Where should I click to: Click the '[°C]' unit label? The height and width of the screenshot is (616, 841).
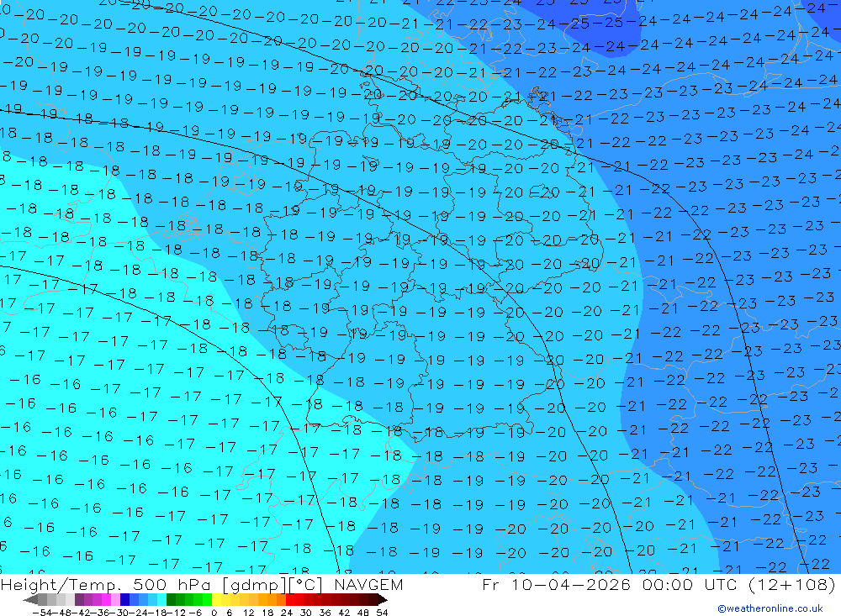pyautogui.click(x=306, y=584)
